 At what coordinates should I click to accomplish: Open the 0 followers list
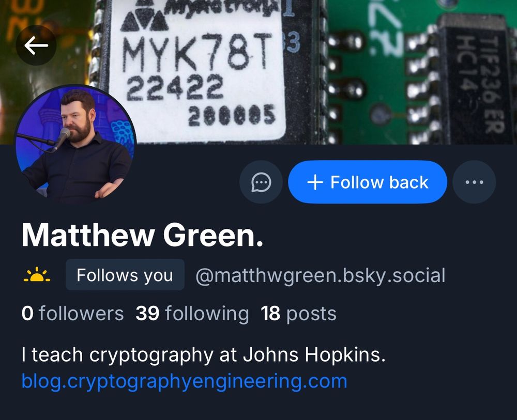pos(72,313)
